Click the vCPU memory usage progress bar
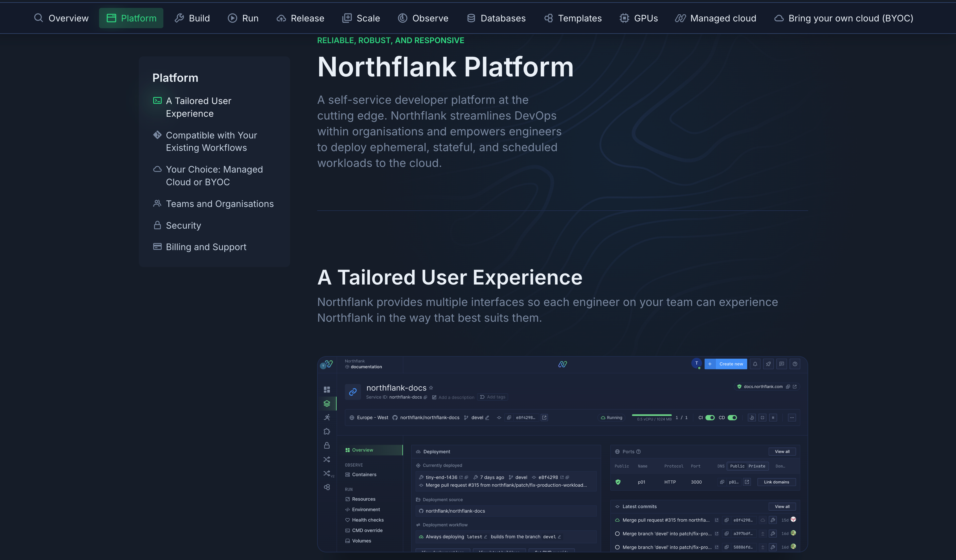This screenshot has width=956, height=560. pyautogui.click(x=652, y=415)
